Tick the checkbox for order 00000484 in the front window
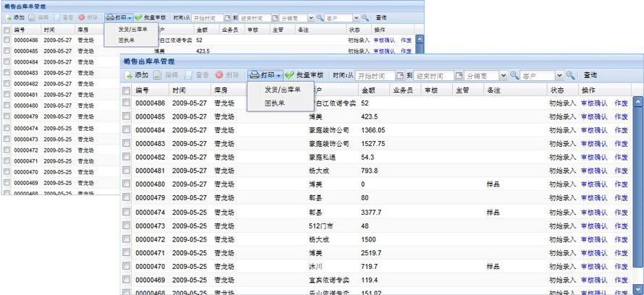Screen dimensions: 644x295 click(127, 130)
